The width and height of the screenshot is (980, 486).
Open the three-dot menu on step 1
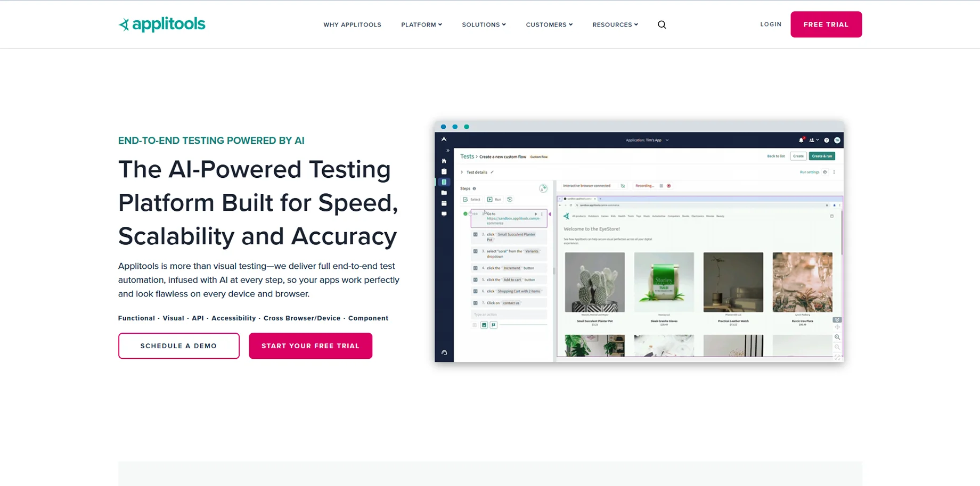[x=542, y=214]
